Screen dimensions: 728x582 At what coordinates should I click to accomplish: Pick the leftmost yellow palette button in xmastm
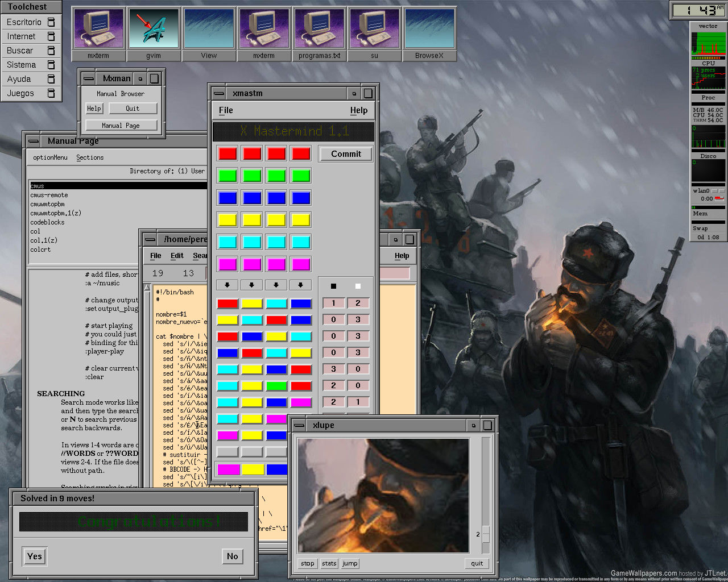click(x=227, y=220)
